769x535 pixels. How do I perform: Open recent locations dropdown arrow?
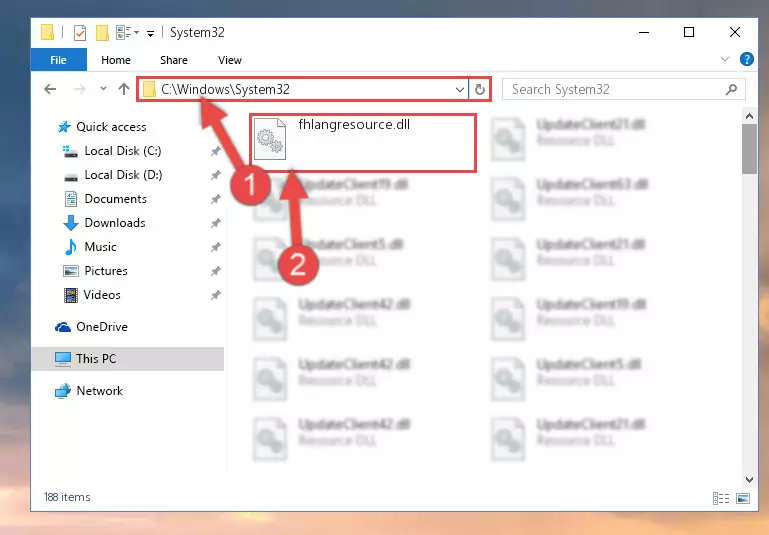(x=103, y=89)
